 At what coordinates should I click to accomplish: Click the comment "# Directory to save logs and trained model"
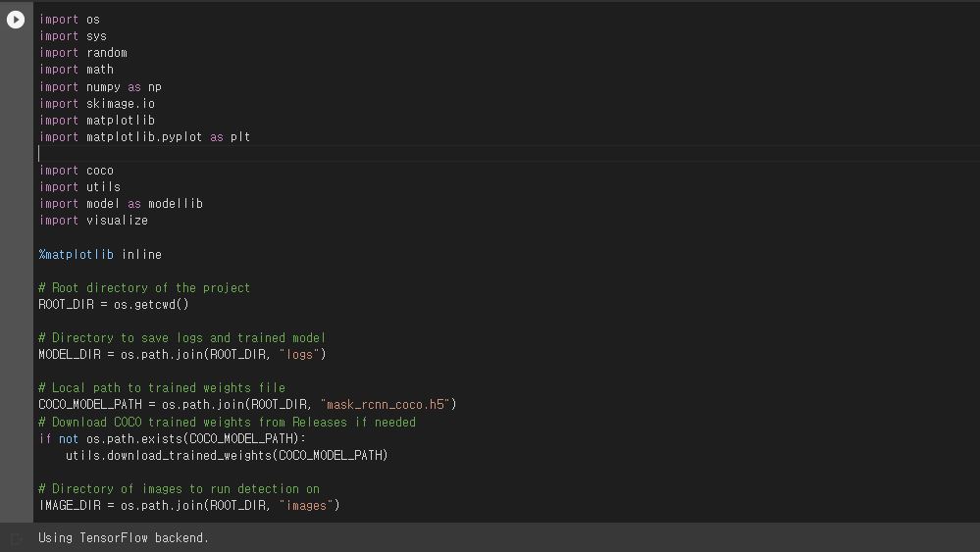click(181, 338)
